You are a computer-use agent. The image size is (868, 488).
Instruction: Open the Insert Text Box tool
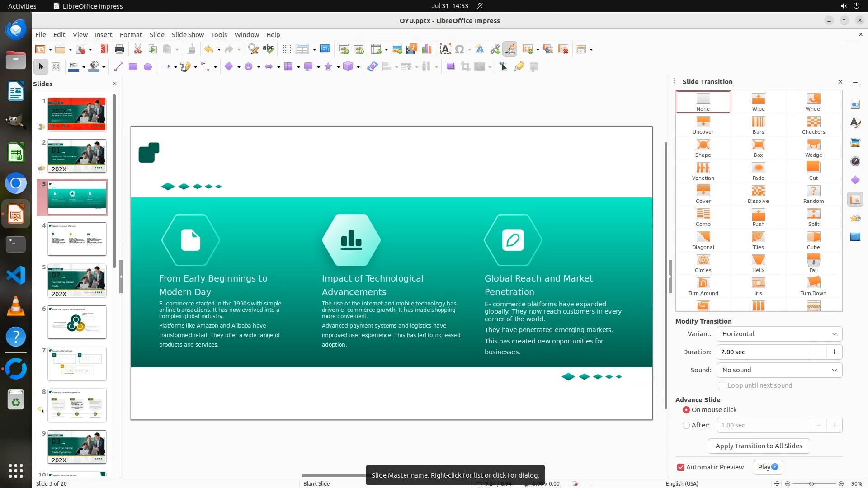(x=445, y=49)
